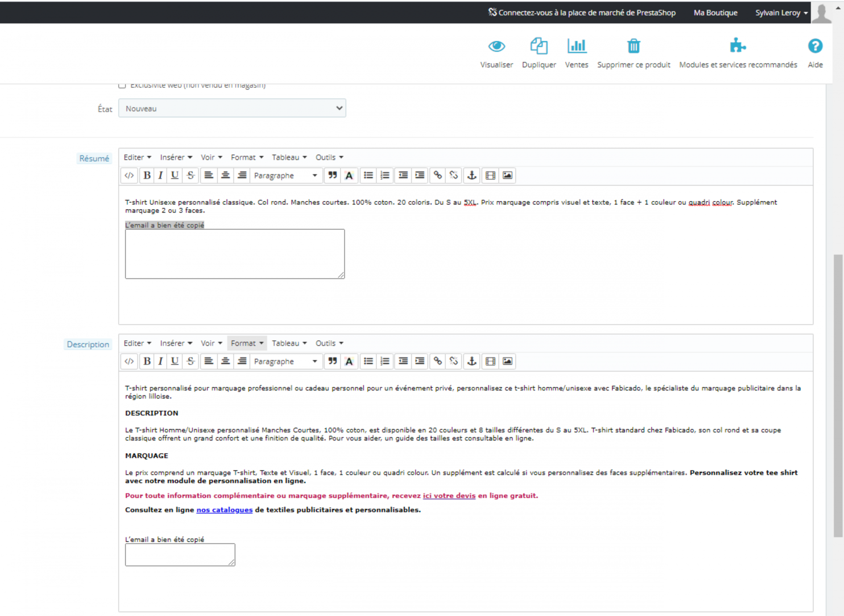Viewport: 844px width, 616px height.
Task: Open Paragraphe format dropdown in Résumé editor
Action: (x=286, y=175)
